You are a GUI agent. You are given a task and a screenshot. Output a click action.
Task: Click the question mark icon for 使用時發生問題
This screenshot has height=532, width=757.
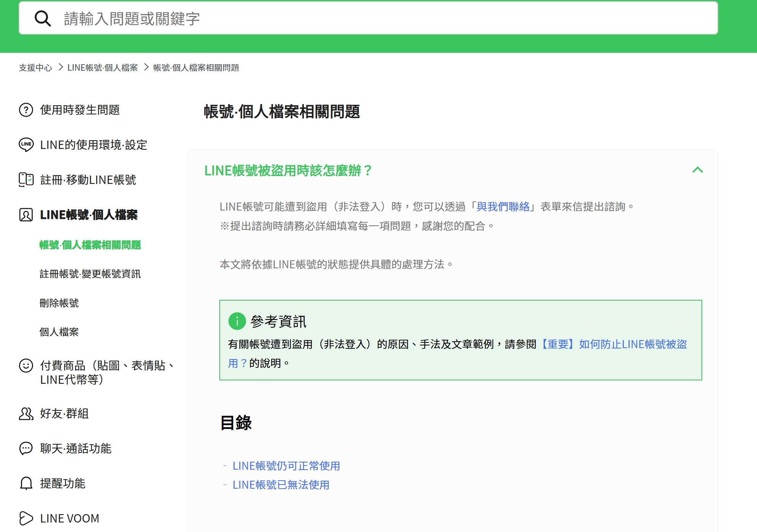26,110
